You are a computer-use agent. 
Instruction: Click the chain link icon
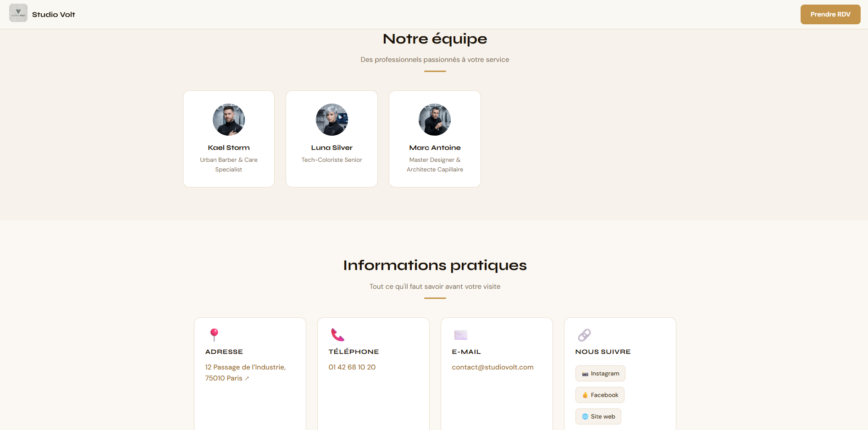tap(584, 335)
